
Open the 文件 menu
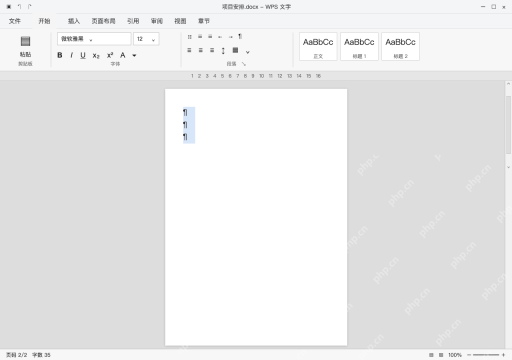(x=15, y=21)
